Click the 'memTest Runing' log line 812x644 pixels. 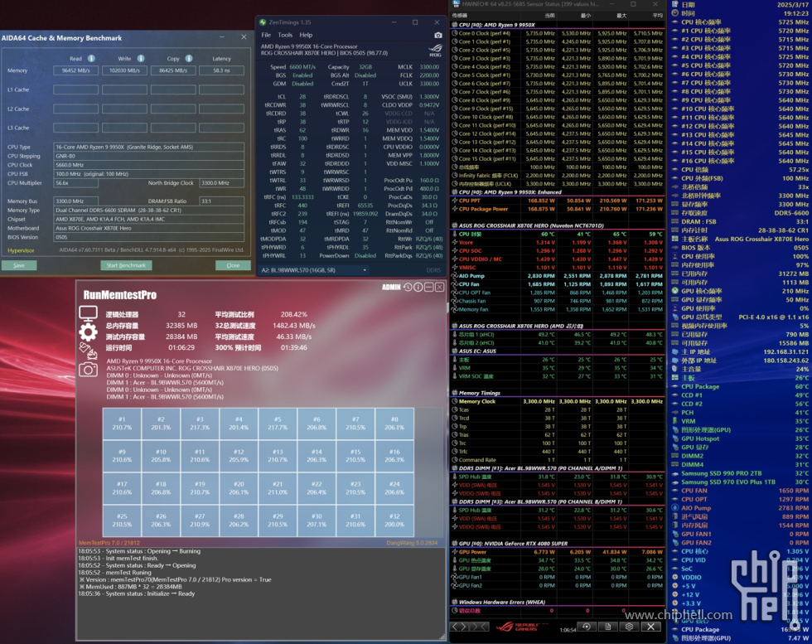click(x=115, y=573)
